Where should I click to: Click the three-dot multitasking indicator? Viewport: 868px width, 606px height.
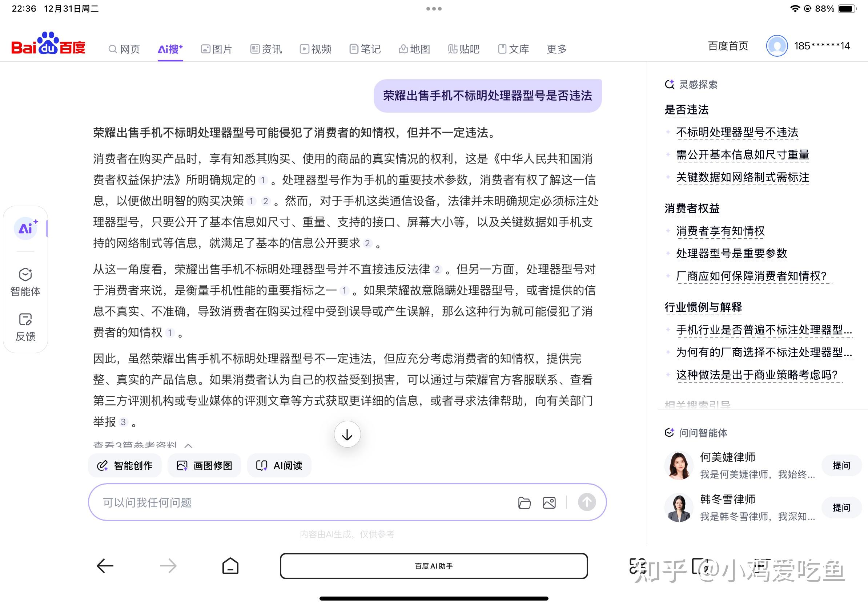tap(434, 9)
